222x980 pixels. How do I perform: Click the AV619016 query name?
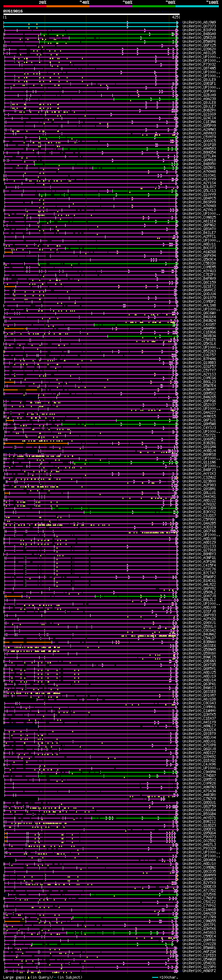click(x=13, y=11)
